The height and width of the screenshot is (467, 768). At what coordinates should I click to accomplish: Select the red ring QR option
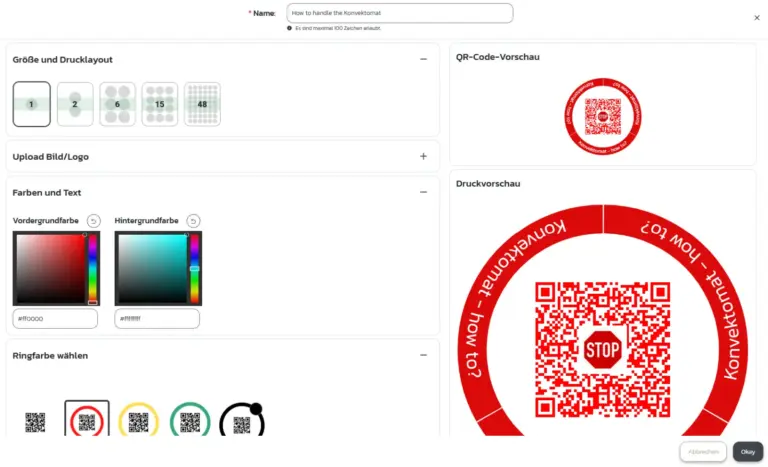pos(87,419)
